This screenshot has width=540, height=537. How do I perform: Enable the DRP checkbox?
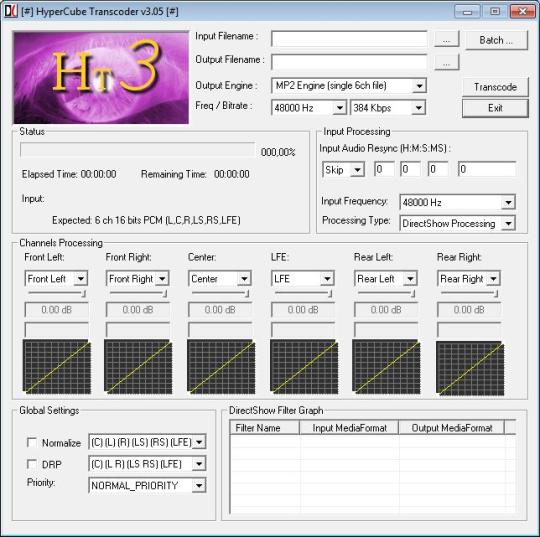point(32,464)
